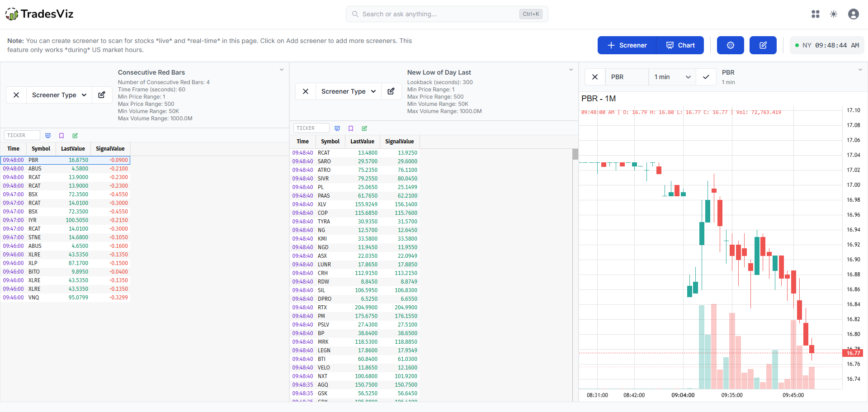Sort New Low table by LastValue column

pos(362,142)
